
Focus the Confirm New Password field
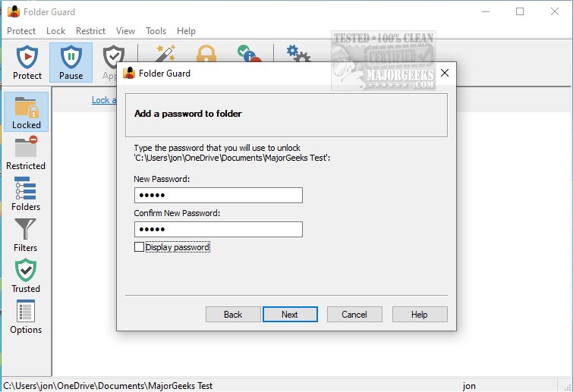pyautogui.click(x=218, y=229)
